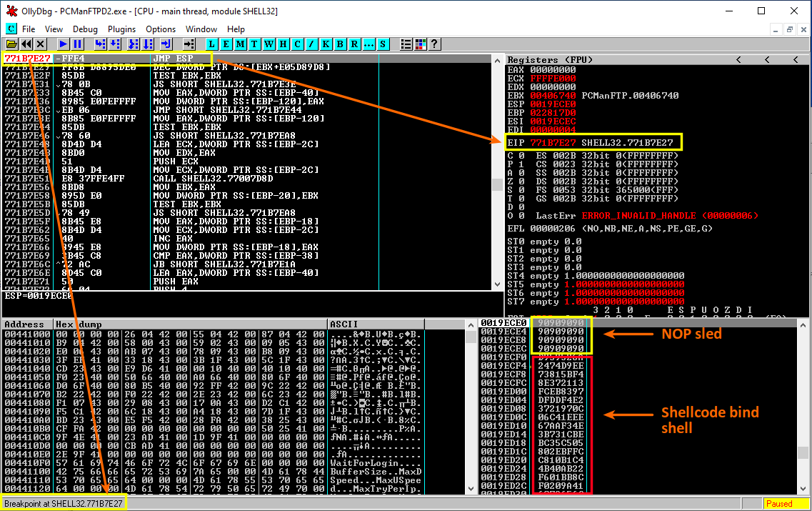Screen dimensions: 812x511
Task: Open Patches with the slash icon
Action: (311, 44)
